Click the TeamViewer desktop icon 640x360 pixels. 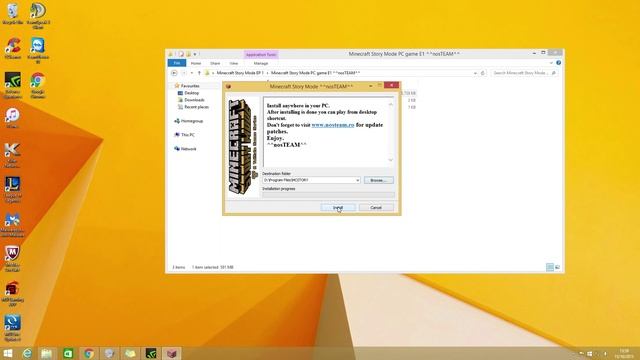pyautogui.click(x=38, y=50)
